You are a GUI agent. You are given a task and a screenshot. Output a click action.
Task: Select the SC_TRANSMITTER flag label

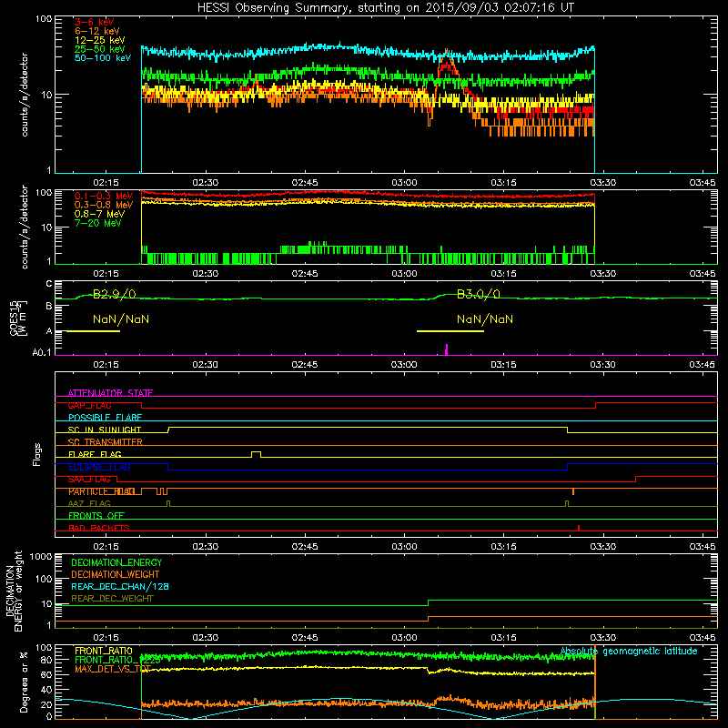click(x=105, y=442)
